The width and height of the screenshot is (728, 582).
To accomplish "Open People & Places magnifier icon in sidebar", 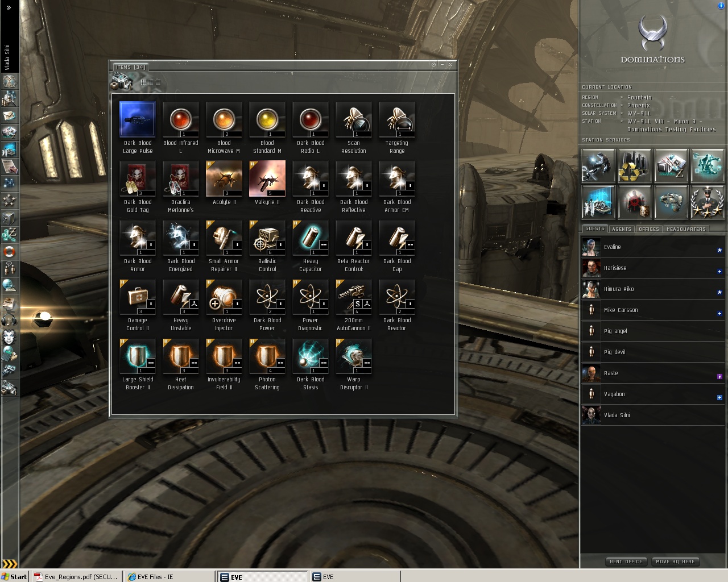I will pyautogui.click(x=10, y=98).
